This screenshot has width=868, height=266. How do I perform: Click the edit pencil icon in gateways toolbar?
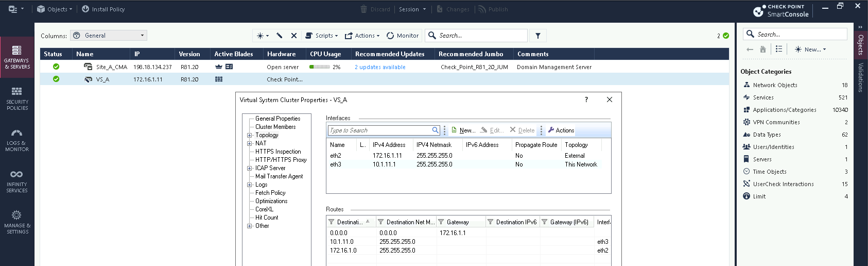pyautogui.click(x=280, y=36)
